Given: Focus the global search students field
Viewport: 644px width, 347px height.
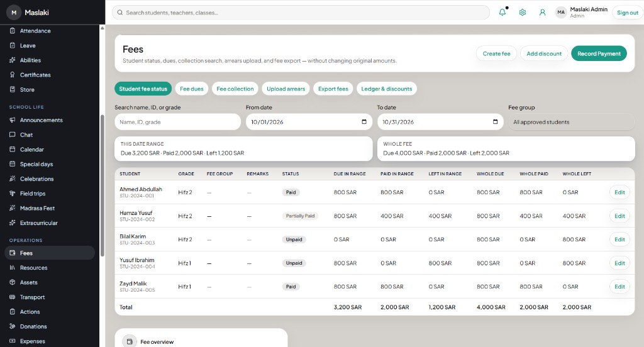Looking at the screenshot, I should pyautogui.click(x=301, y=13).
